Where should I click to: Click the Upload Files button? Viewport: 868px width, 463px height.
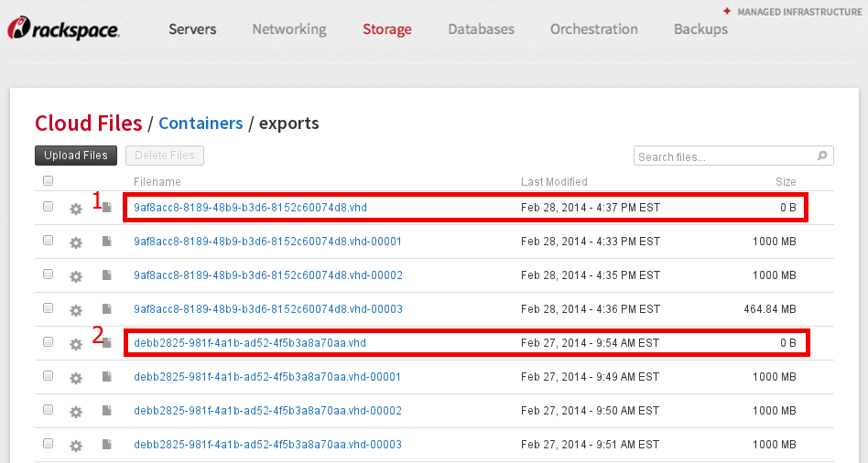pos(76,156)
